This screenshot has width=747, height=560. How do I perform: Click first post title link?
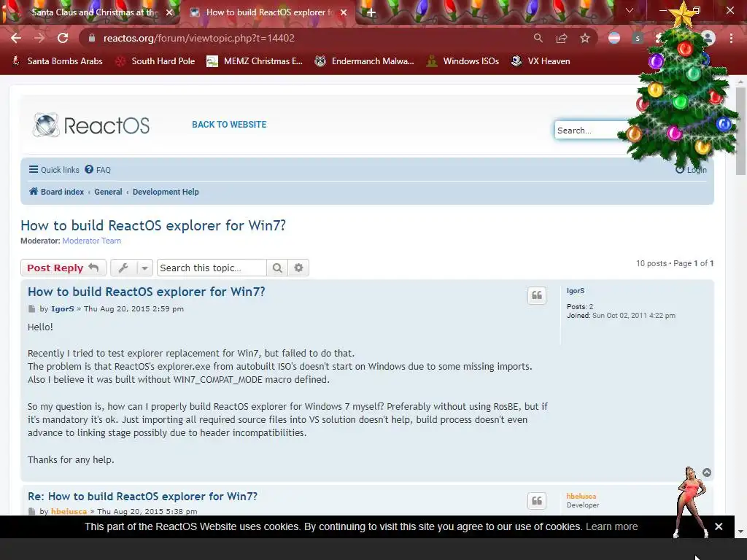(x=146, y=292)
